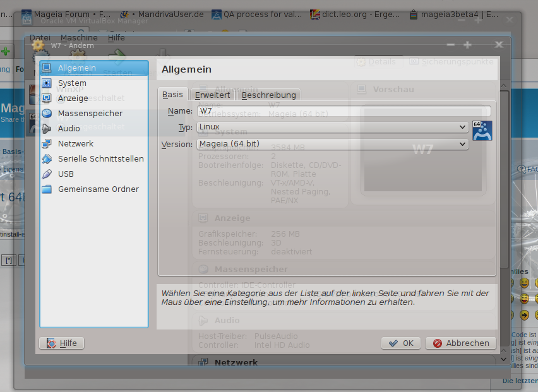Click the "deaktiviert" Fernsteuerung value in Manager

(292, 252)
